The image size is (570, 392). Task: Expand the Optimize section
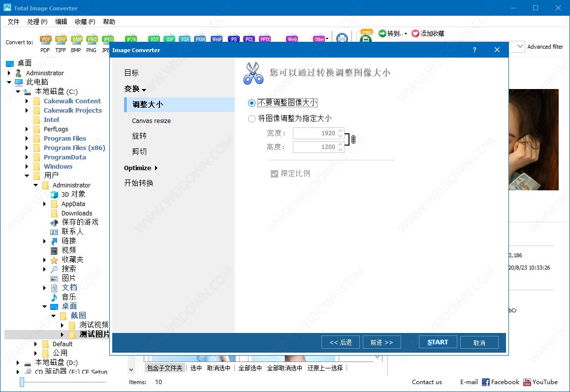141,168
